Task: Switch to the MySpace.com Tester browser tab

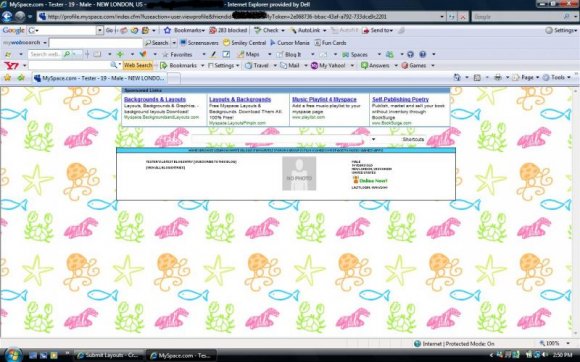Action: point(99,78)
